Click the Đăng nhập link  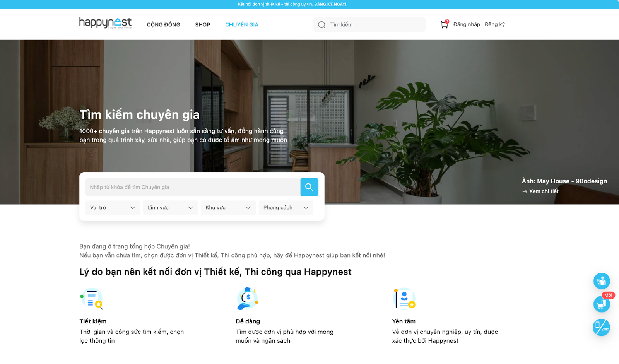point(467,24)
